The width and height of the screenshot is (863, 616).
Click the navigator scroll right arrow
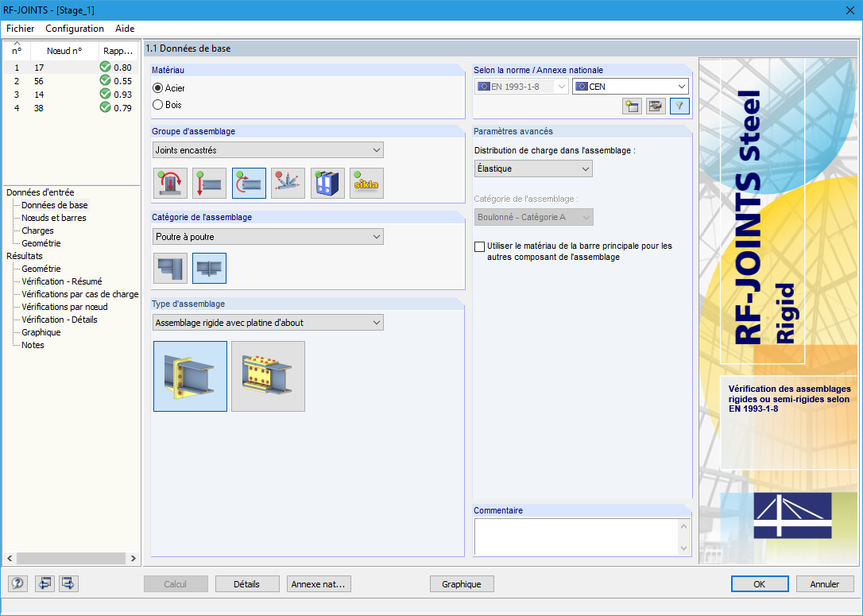click(133, 558)
